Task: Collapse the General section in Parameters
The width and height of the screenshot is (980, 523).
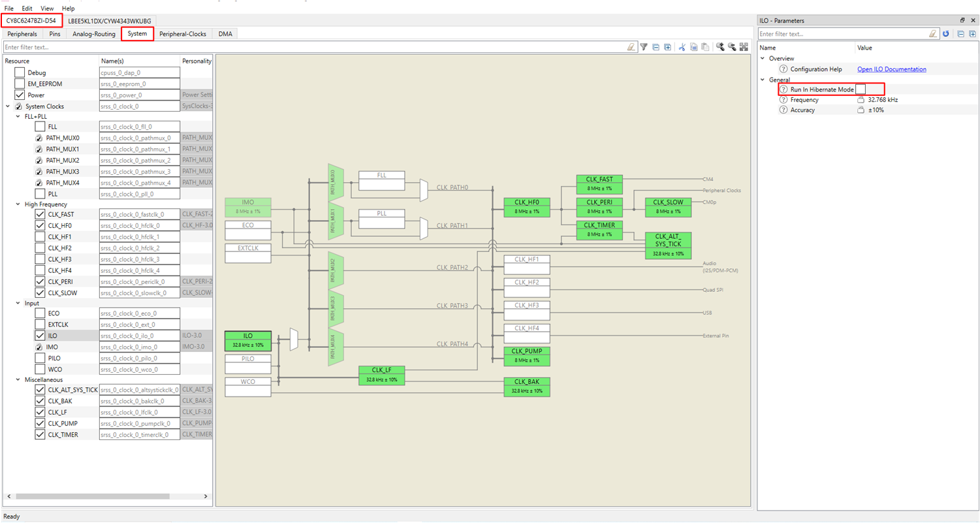Action: (763, 80)
